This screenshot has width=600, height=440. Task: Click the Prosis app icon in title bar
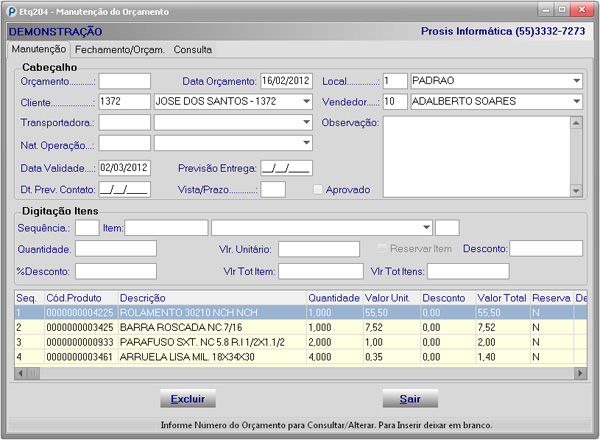[x=12, y=11]
